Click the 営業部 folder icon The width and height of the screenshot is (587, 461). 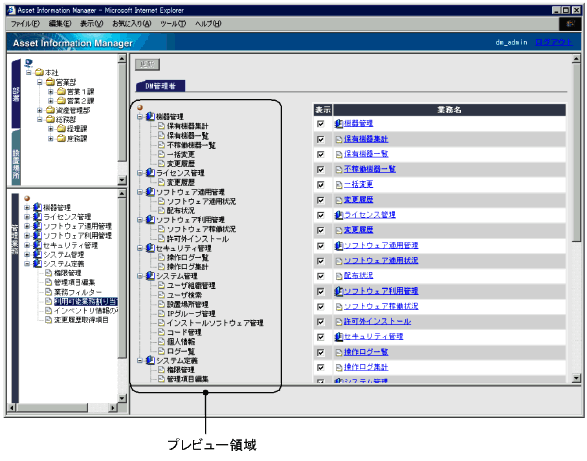click(x=50, y=82)
